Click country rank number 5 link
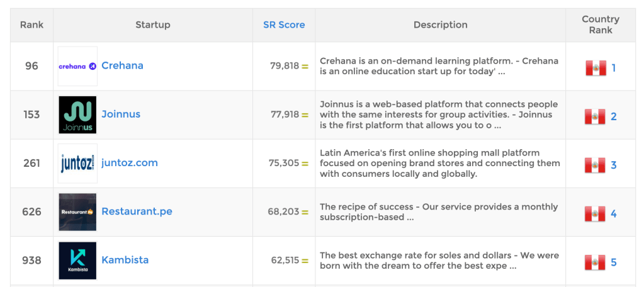Image resolution: width=644 pixels, height=287 pixels. tap(614, 262)
